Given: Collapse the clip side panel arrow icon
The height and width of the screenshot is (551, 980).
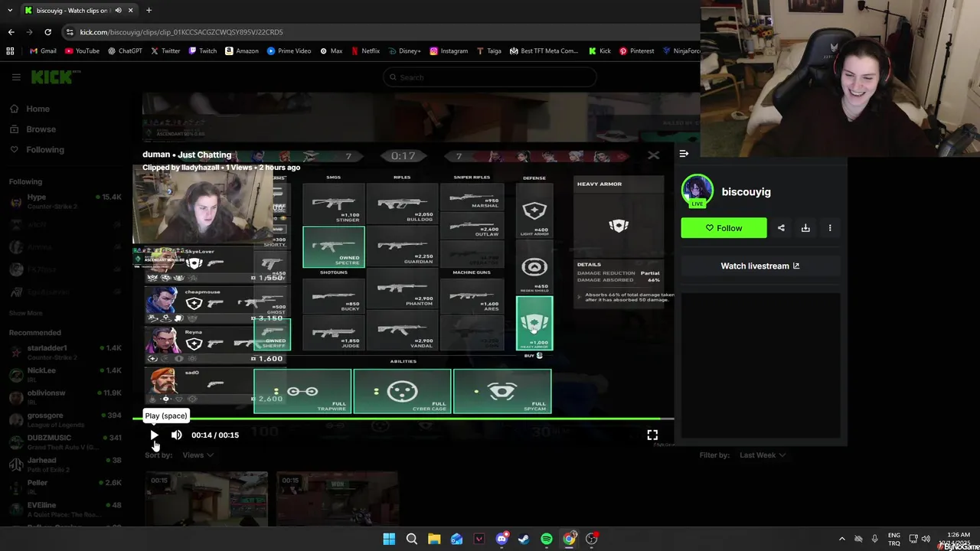Looking at the screenshot, I should tap(684, 154).
